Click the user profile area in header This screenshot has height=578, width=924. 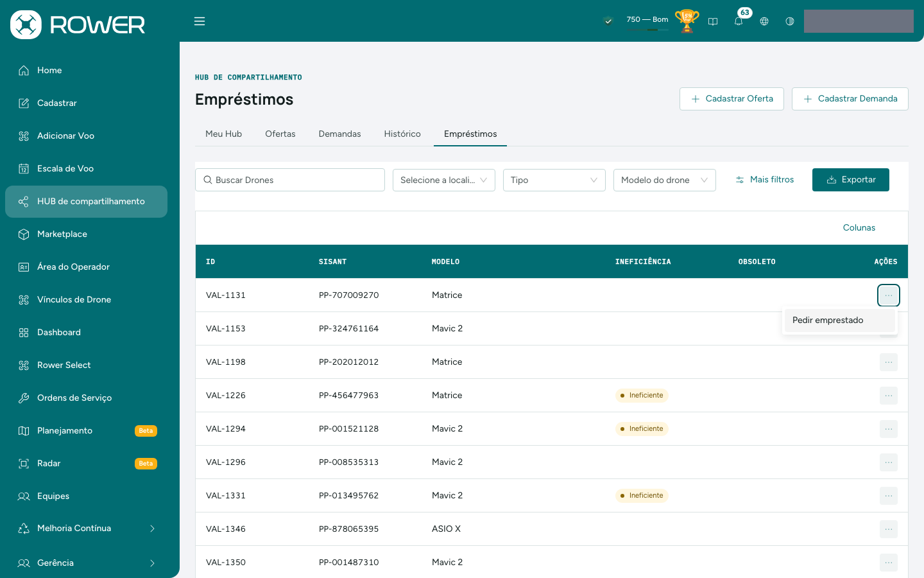pos(859,21)
